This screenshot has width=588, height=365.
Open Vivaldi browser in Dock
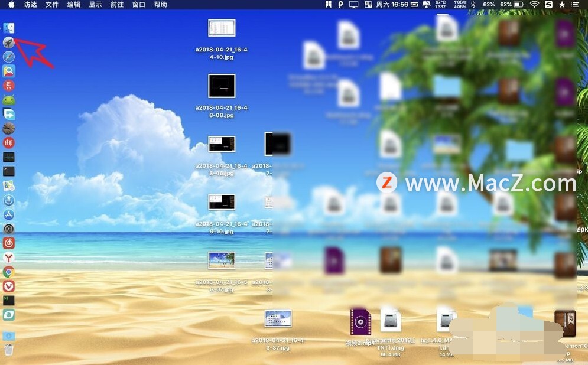(x=9, y=286)
